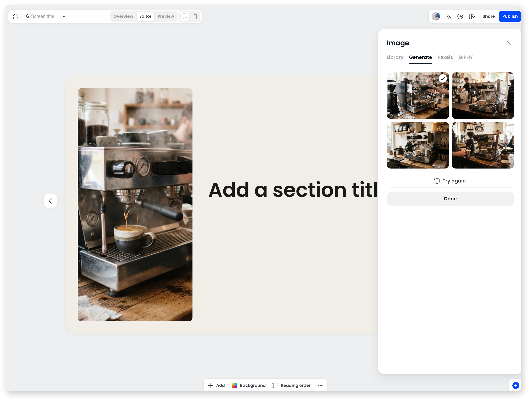532x402 pixels.
Task: Go to the home icon
Action: (x=15, y=16)
